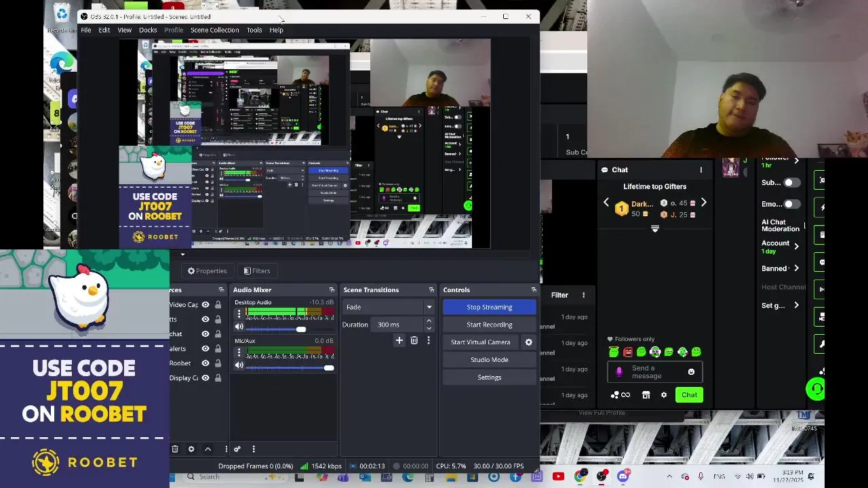This screenshot has width=868, height=488.
Task: Click the green Chat send button
Action: pos(689,395)
